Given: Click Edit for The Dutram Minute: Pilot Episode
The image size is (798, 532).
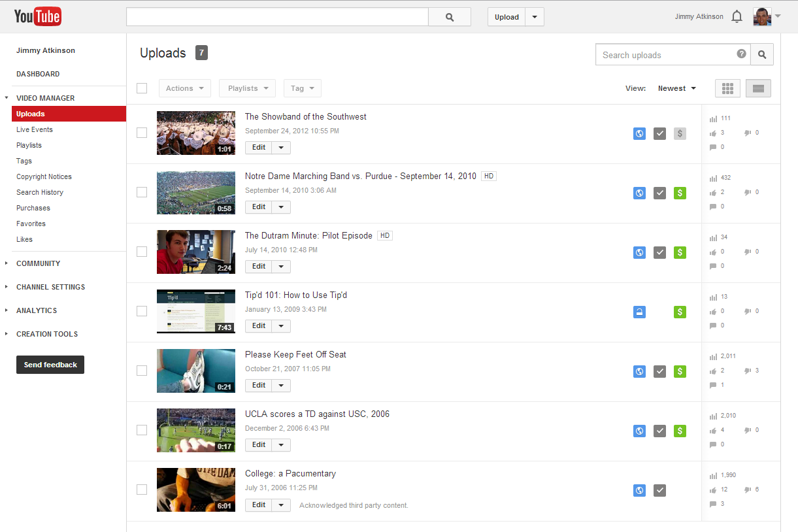Looking at the screenshot, I should [x=259, y=266].
